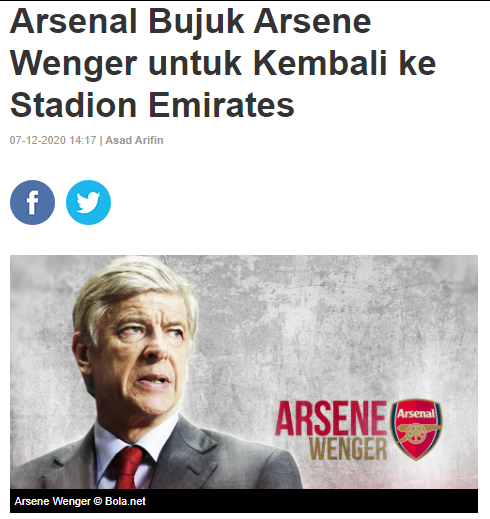Click the 'Arsene Wenger' caption text
The image size is (490, 519).
pyautogui.click(x=53, y=501)
